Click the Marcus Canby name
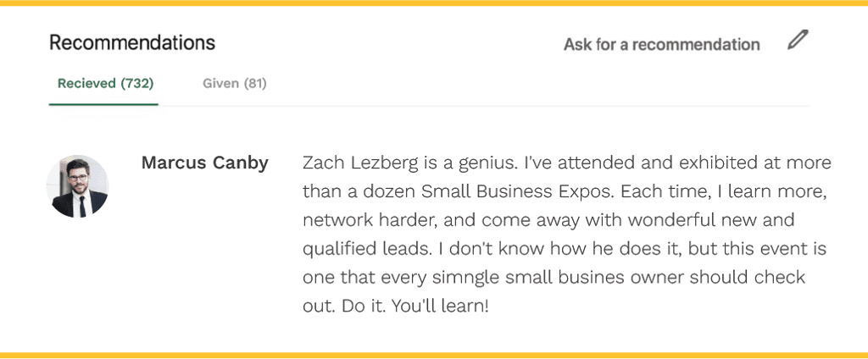The height and width of the screenshot is (359, 868). click(205, 163)
